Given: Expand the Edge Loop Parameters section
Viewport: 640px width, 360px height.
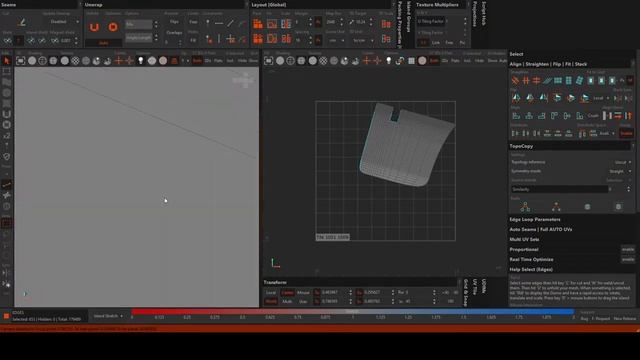Looking at the screenshot, I should 535,220.
